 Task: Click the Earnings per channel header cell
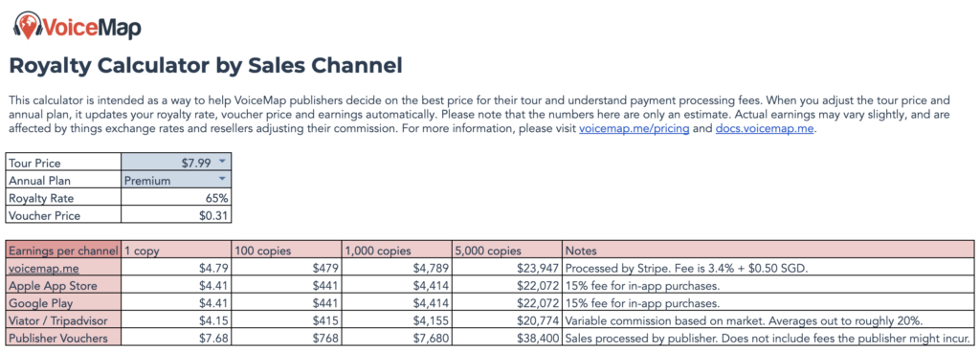(x=63, y=251)
